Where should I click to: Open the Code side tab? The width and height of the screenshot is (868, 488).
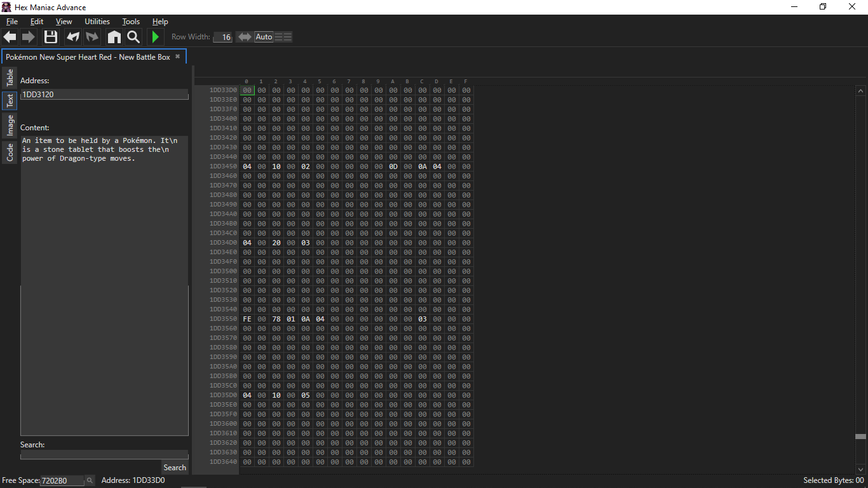point(10,152)
